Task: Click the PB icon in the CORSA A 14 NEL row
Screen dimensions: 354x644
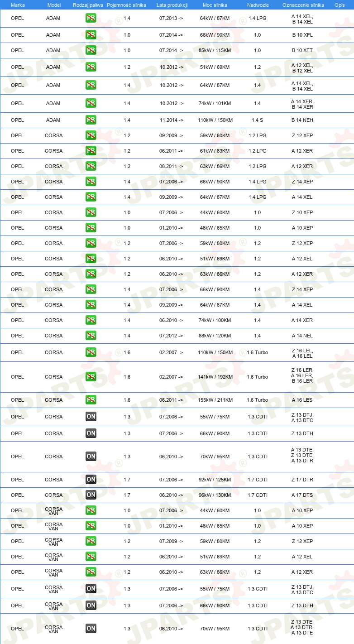Action: [x=91, y=336]
